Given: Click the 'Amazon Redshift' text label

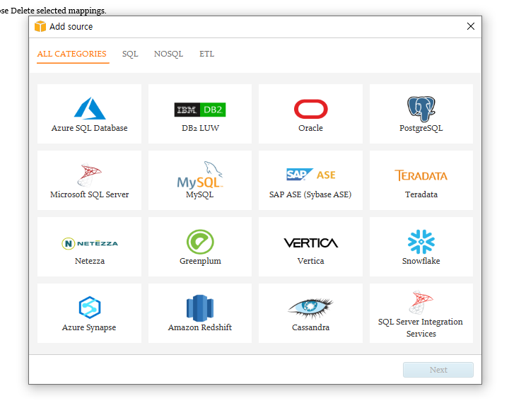Looking at the screenshot, I should point(200,327).
